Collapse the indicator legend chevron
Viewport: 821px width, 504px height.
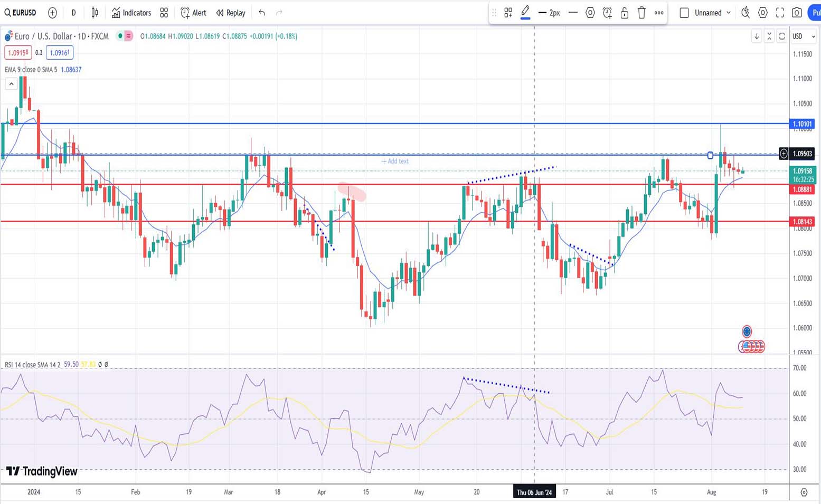pos(11,84)
